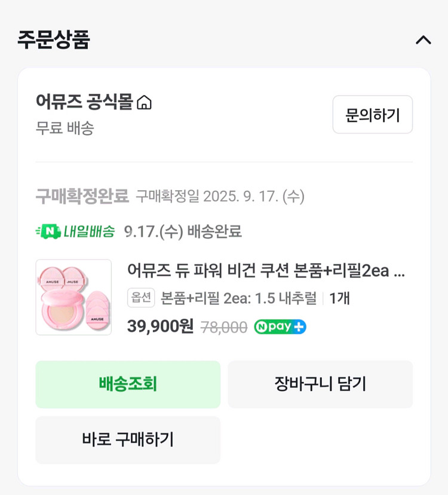Click the 옵션 badge
This screenshot has width=448, height=495.
point(141,298)
